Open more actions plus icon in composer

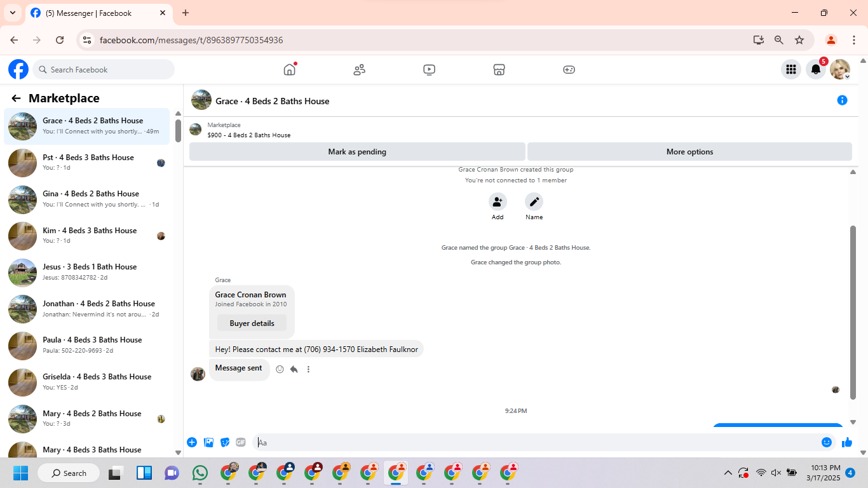coord(192,442)
